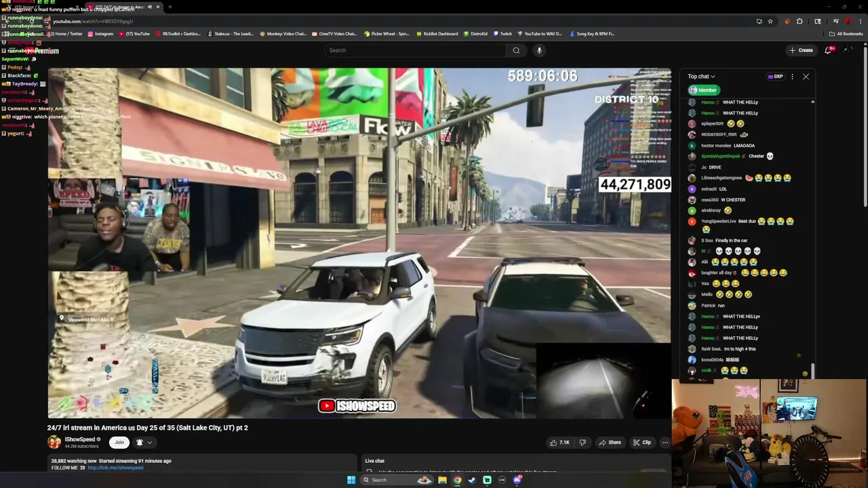Open Picker Wheel bookmark
The image size is (868, 488).
click(387, 34)
